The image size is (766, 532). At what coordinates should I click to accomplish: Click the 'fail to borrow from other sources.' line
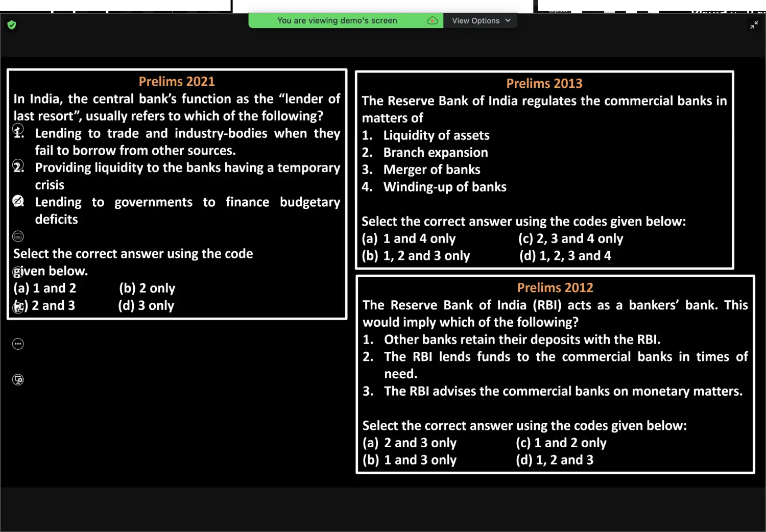click(135, 151)
